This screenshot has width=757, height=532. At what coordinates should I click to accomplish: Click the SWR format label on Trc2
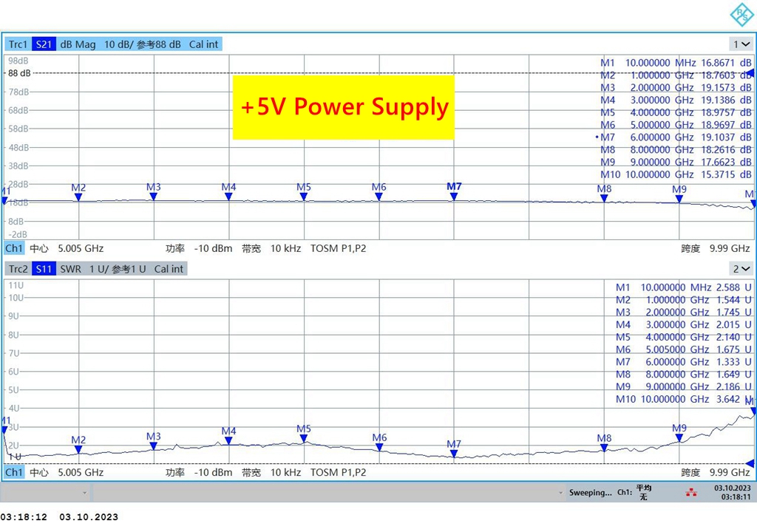[70, 269]
